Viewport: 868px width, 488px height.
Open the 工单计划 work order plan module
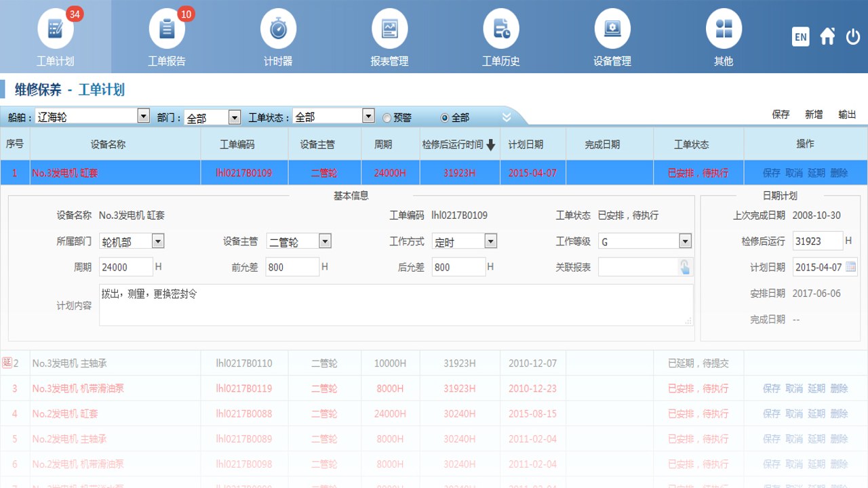(56, 37)
